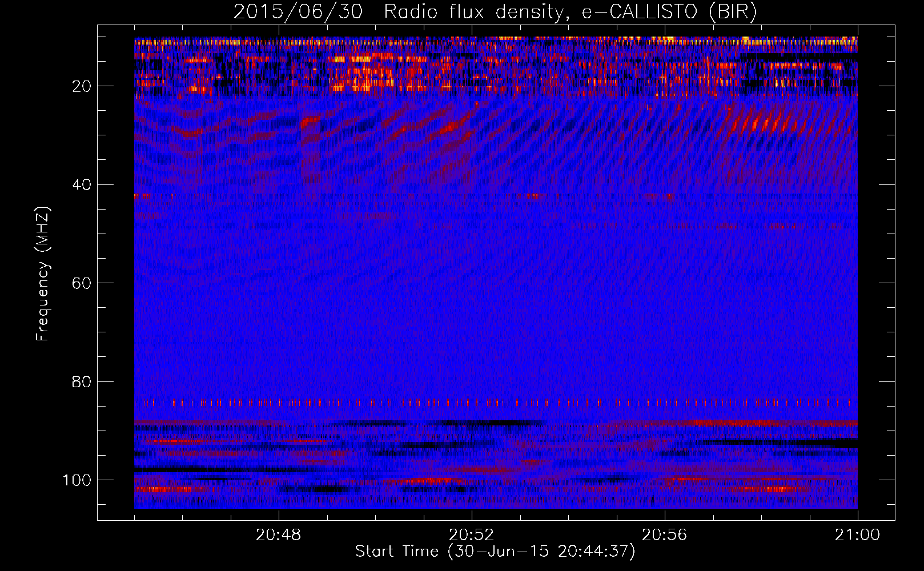
Task: Click the 40 MHz frequency tick label
Action: coord(82,185)
